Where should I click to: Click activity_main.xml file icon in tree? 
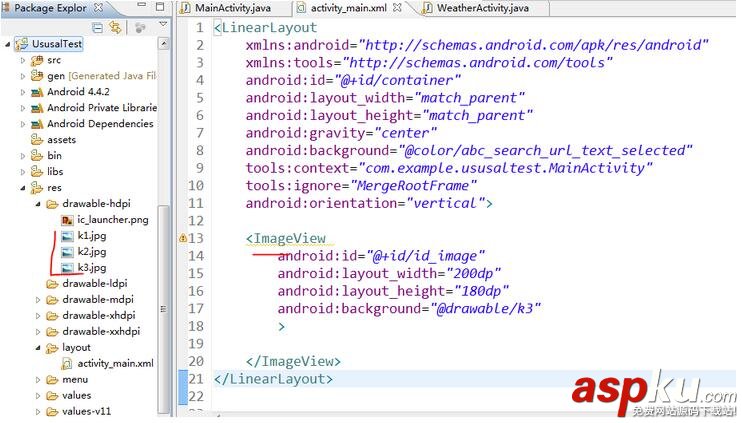tap(67, 364)
